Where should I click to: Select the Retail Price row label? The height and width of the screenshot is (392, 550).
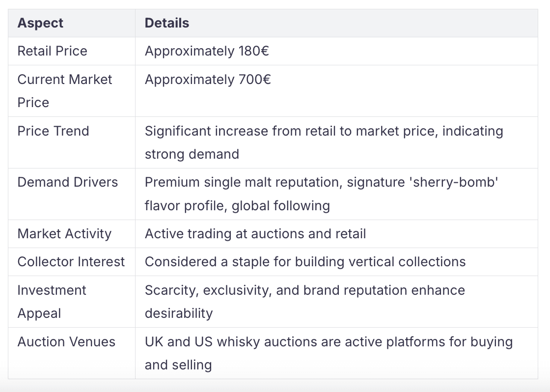pos(52,51)
